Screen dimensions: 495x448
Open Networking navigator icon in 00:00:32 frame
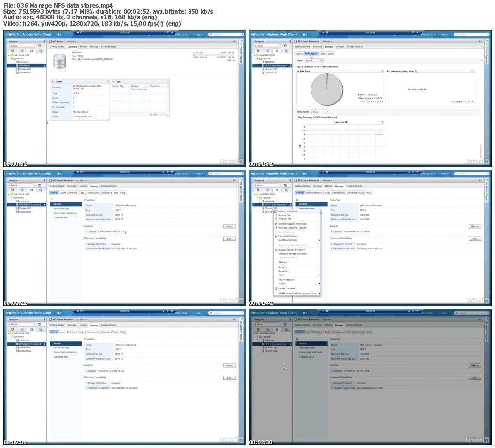[41, 51]
